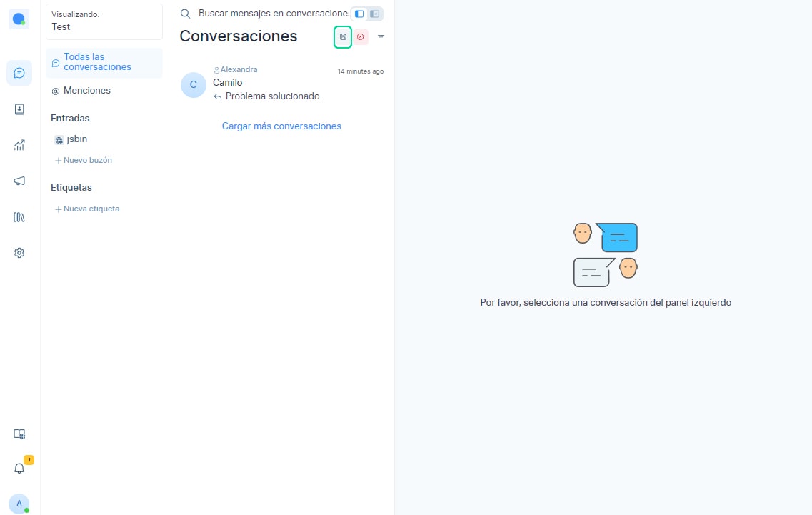Click the search messages field
This screenshot has height=515, width=812.
coord(271,14)
